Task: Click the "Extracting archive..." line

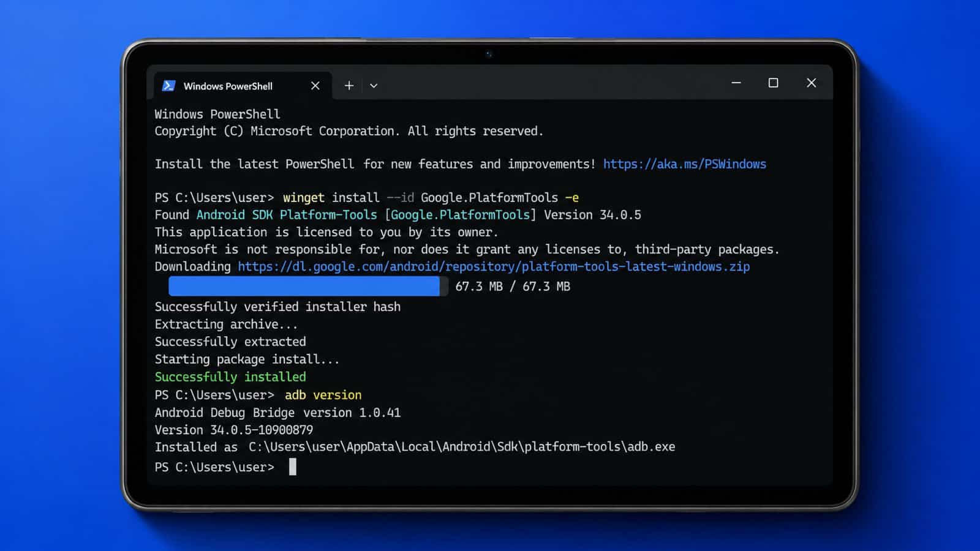Action: tap(226, 324)
